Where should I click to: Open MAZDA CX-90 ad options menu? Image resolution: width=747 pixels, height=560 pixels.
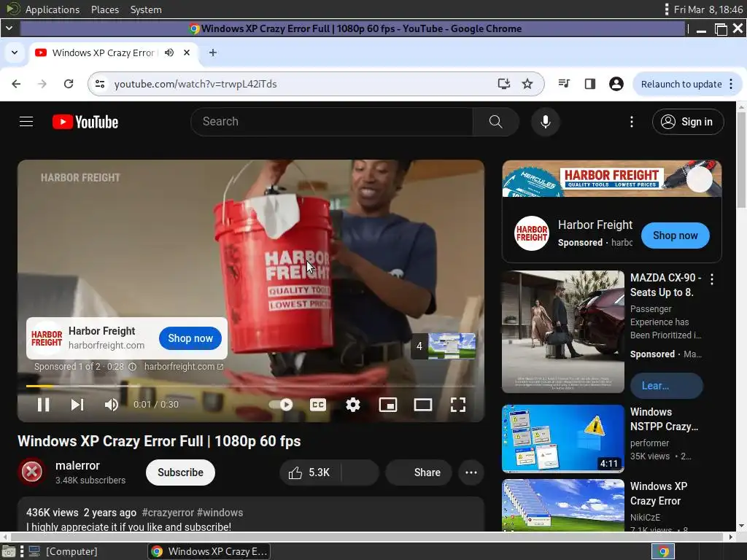tap(712, 279)
